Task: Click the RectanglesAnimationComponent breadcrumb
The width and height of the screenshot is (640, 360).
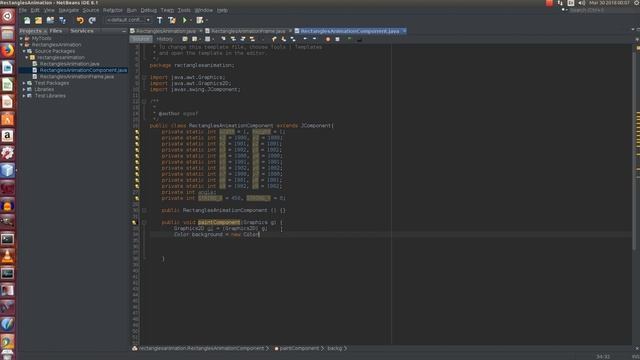Action: 202,349
